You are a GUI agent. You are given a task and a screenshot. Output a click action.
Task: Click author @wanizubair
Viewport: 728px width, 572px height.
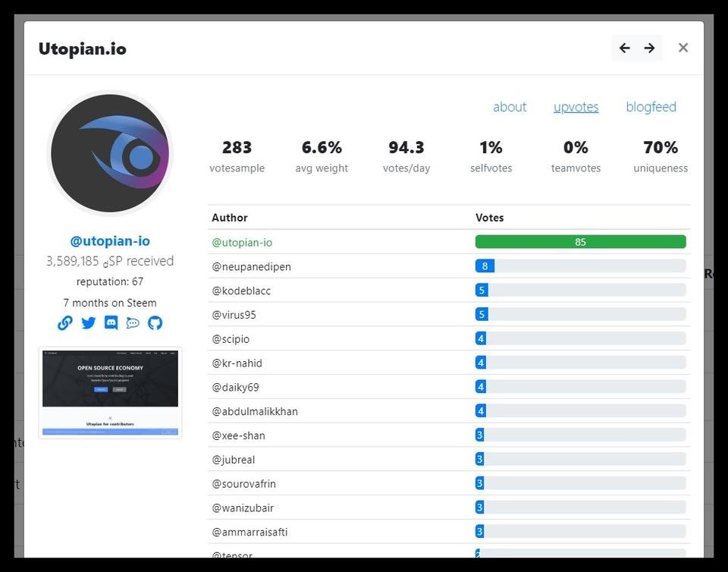point(243,508)
